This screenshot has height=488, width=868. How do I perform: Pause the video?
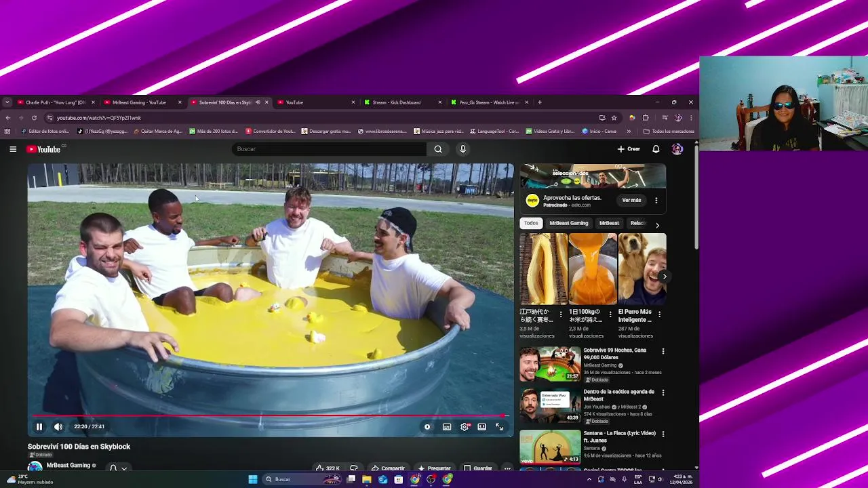39,426
